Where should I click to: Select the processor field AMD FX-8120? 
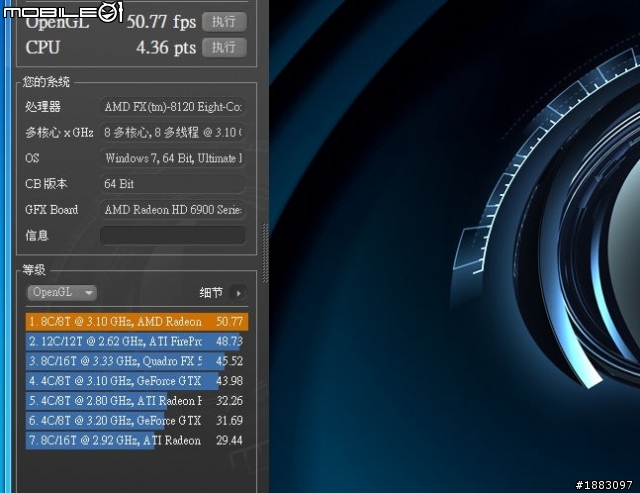pyautogui.click(x=173, y=107)
